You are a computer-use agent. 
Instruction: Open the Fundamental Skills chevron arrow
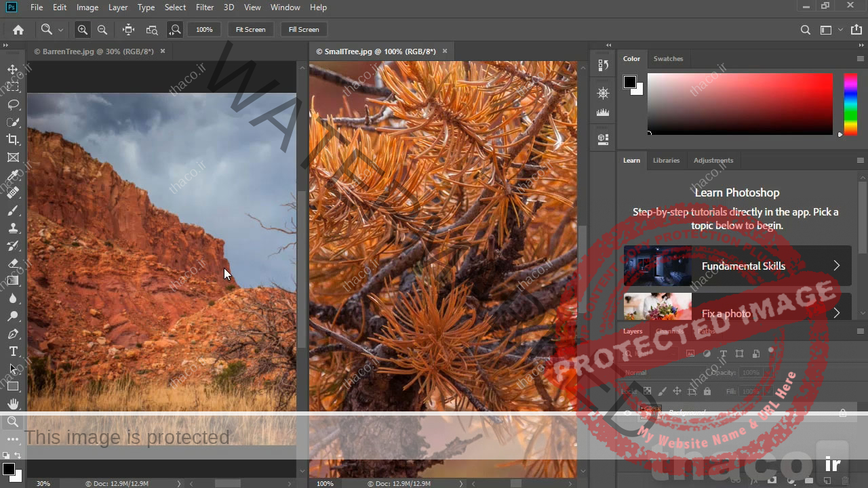point(837,266)
